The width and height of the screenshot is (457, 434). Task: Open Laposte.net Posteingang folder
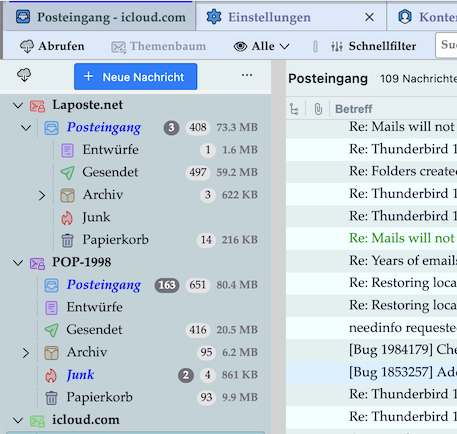point(104,127)
